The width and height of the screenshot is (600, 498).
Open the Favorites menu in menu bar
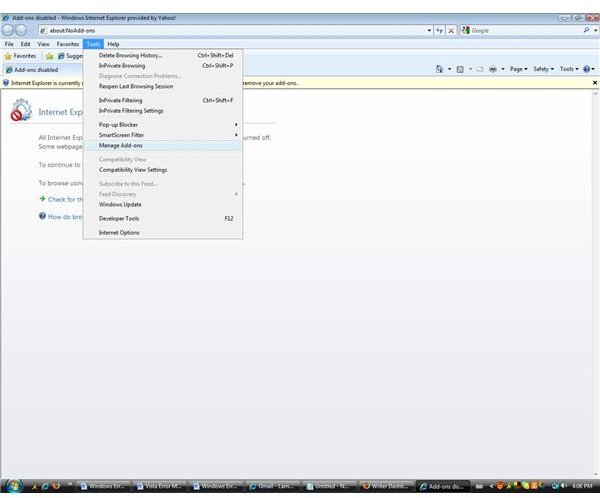(68, 44)
